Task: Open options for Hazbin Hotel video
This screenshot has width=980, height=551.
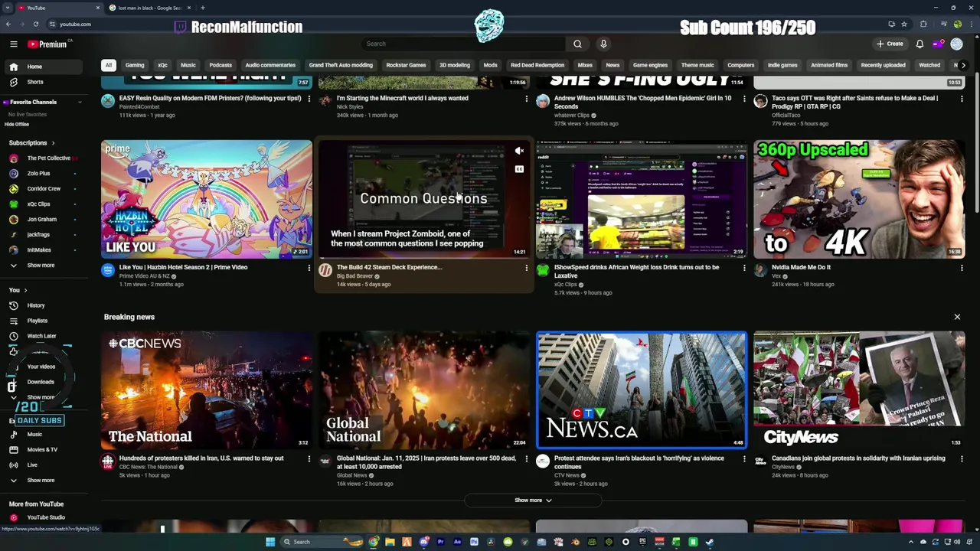Action: 309,268
